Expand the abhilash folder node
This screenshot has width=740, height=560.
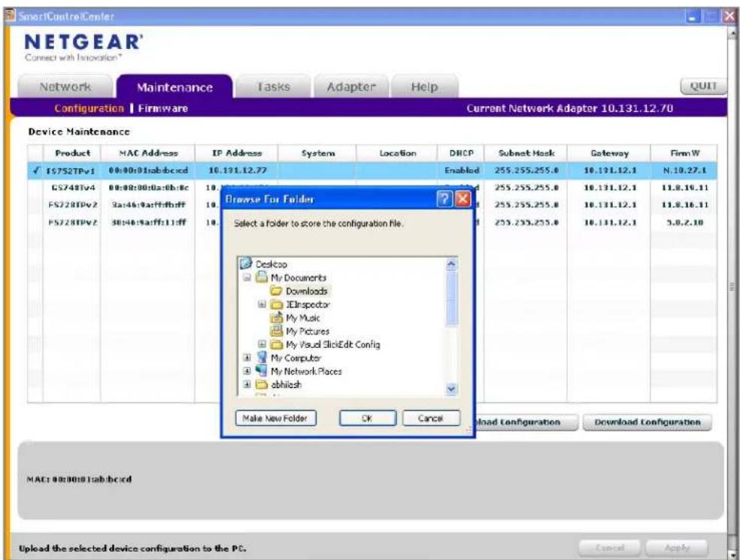pyautogui.click(x=247, y=385)
